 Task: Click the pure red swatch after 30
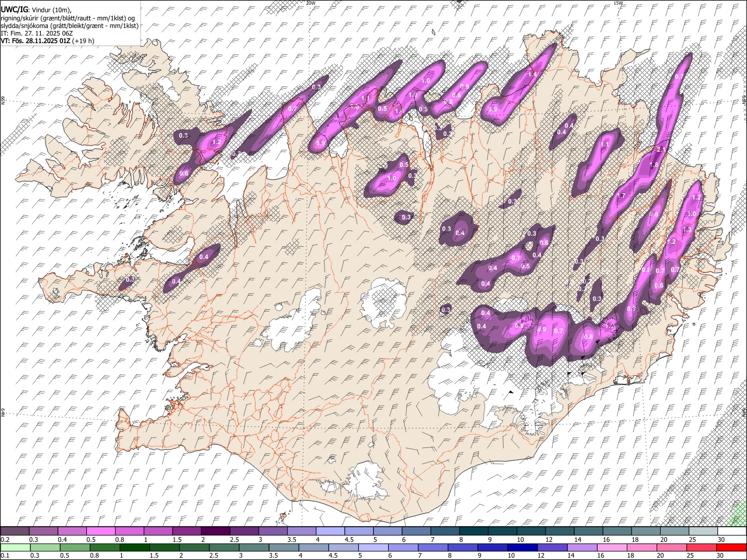[x=731, y=547]
